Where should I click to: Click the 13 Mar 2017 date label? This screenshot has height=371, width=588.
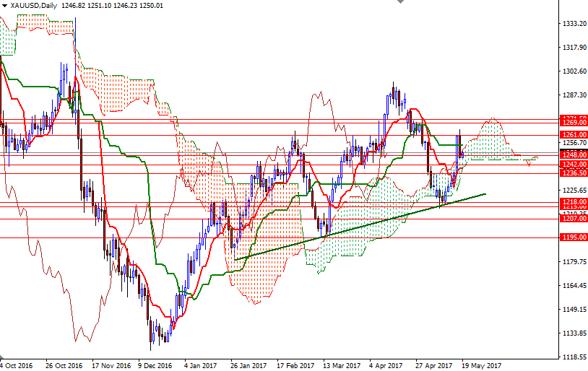click(342, 365)
